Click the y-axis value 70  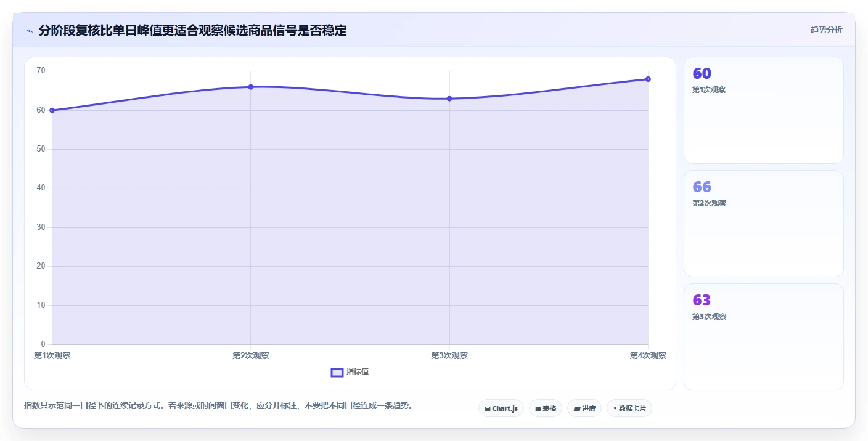pyautogui.click(x=41, y=71)
